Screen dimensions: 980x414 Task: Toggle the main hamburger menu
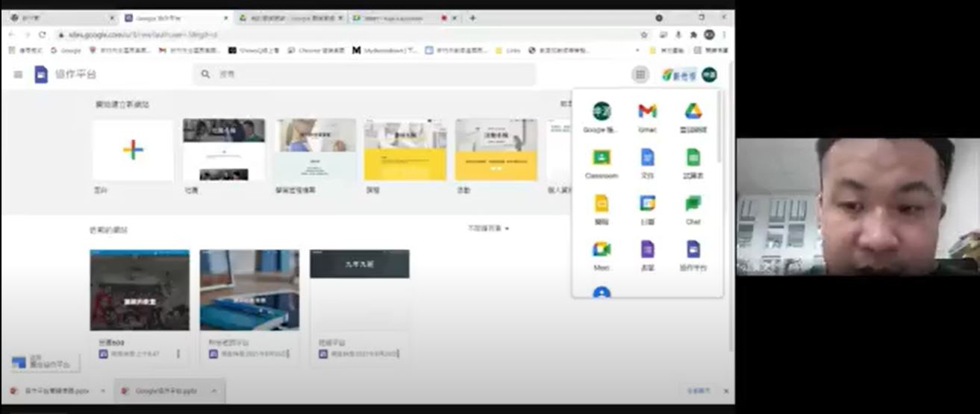pyautogui.click(x=18, y=75)
